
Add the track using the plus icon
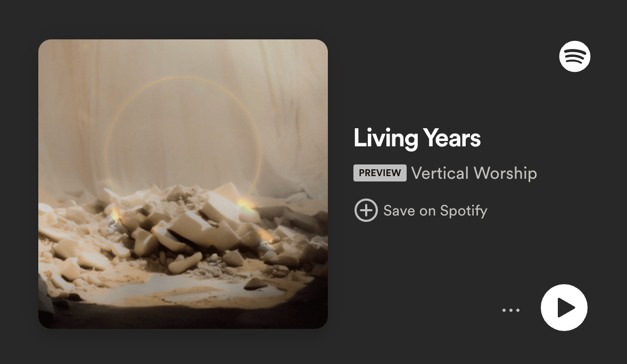coord(366,210)
